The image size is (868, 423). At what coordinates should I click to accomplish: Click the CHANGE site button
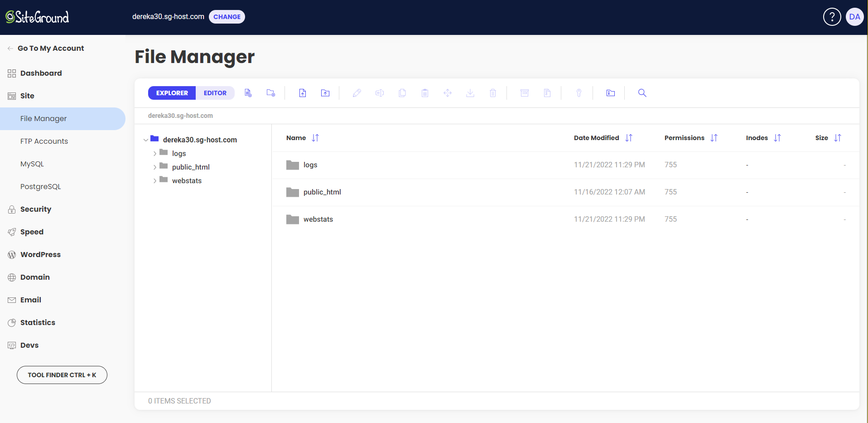coord(227,17)
